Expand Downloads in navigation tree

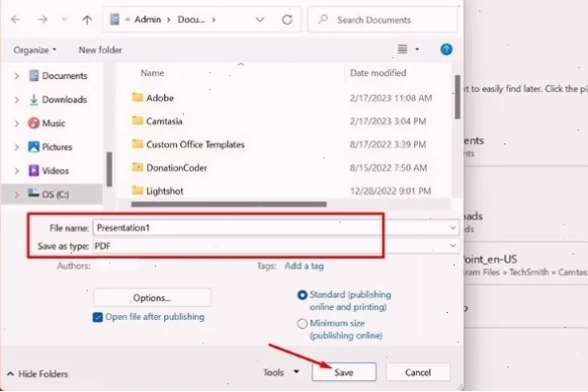point(17,100)
